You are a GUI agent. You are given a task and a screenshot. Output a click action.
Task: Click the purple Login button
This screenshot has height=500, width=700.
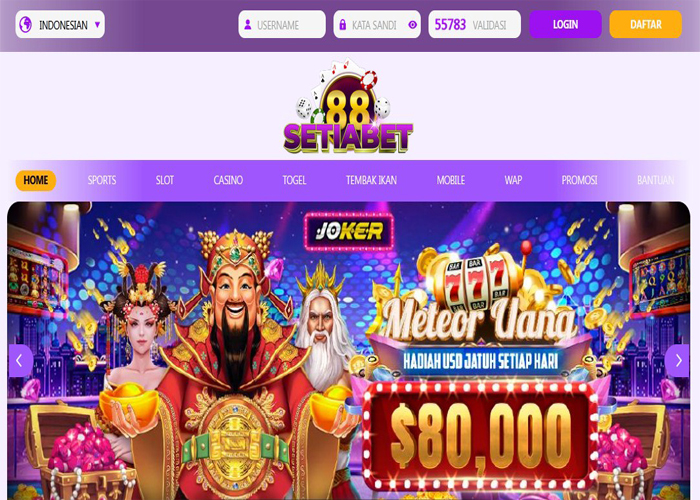tap(566, 25)
